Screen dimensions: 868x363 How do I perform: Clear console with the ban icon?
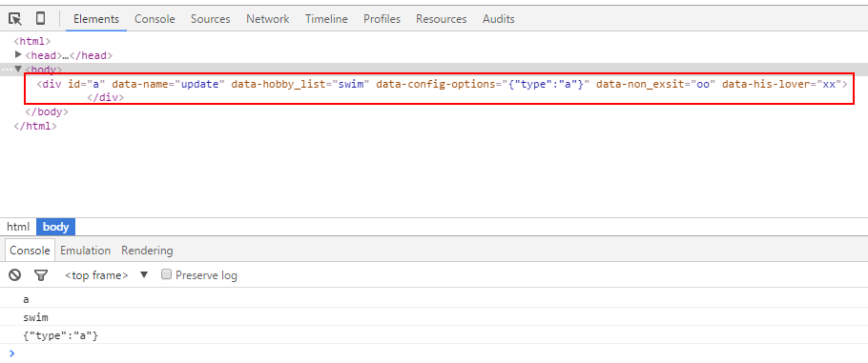(15, 275)
